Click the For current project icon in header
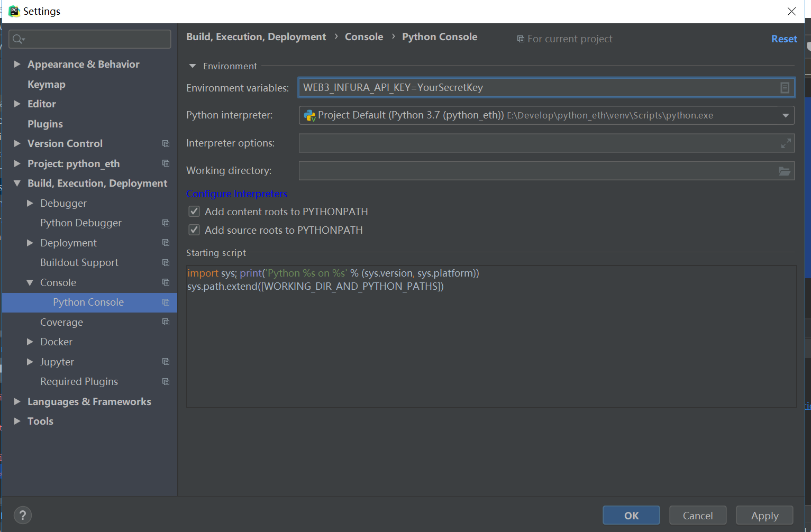The image size is (811, 532). [x=521, y=39]
